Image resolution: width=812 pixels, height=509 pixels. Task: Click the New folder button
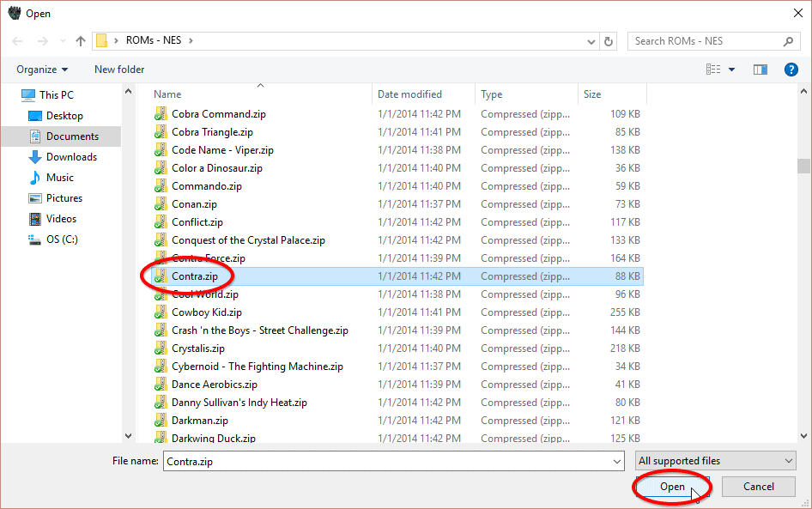pos(119,70)
